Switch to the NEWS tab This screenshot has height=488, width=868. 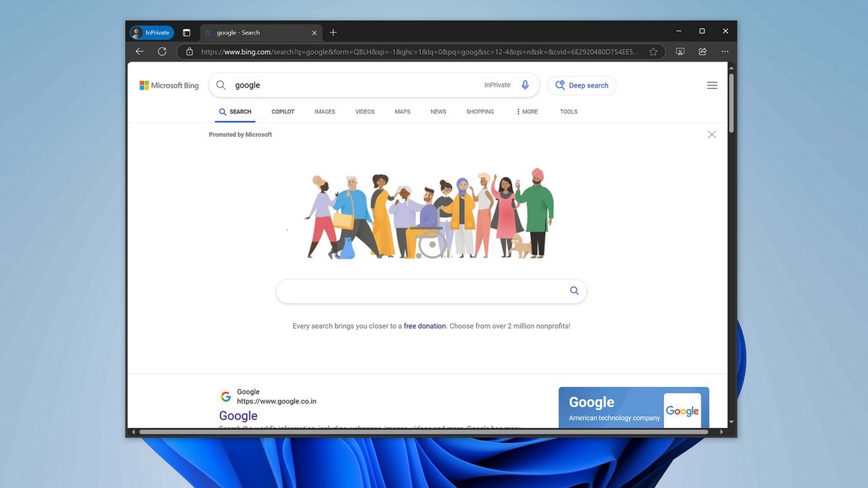coord(438,112)
